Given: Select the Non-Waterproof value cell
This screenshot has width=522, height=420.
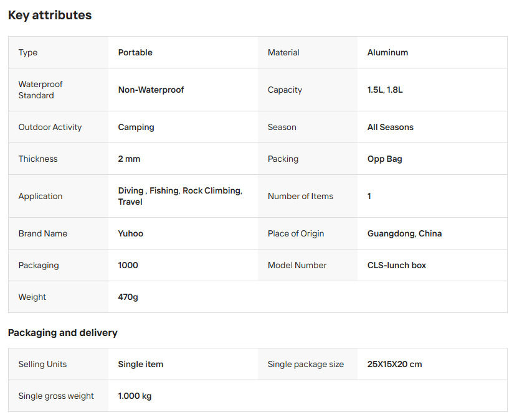Looking at the screenshot, I should pos(151,90).
